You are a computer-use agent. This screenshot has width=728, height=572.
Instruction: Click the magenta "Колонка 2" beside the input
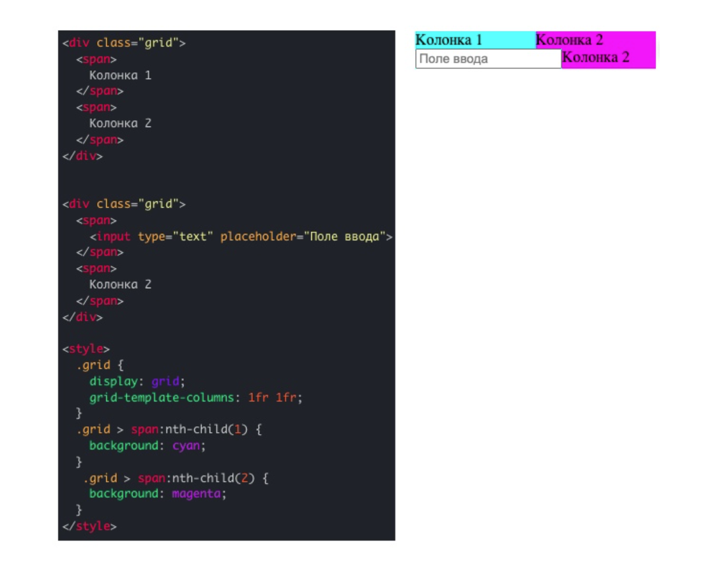pos(608,59)
